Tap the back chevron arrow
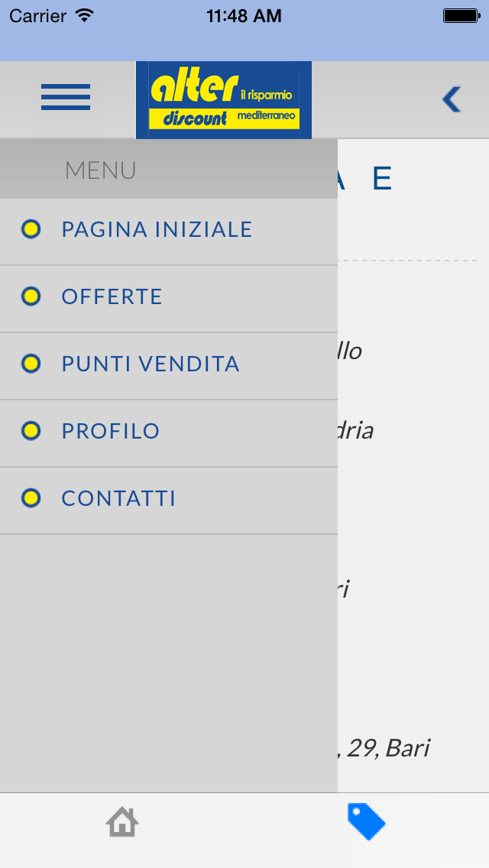 tap(452, 99)
